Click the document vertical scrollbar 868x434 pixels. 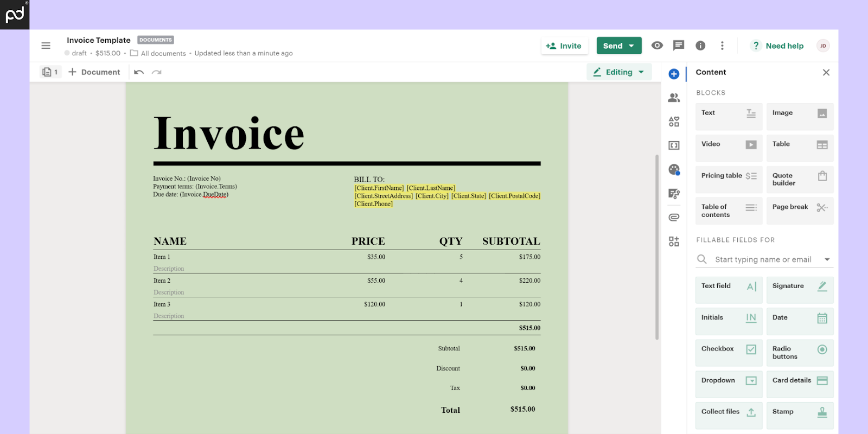click(x=657, y=247)
